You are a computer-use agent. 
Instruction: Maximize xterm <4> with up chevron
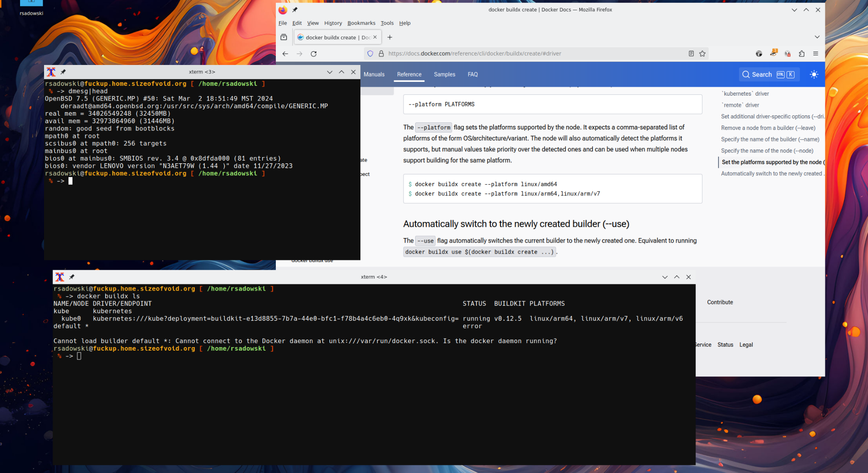[x=677, y=277]
